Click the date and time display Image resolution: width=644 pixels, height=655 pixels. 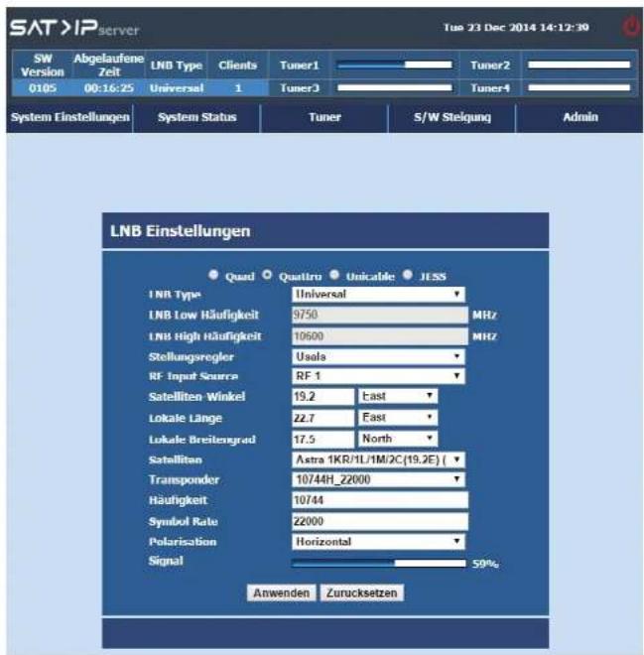[516, 28]
